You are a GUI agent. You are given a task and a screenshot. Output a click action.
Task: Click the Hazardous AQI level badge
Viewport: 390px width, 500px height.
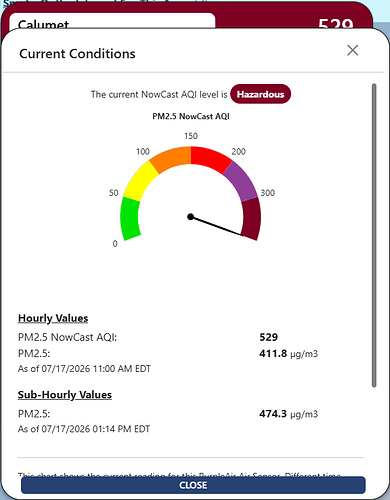pyautogui.click(x=260, y=94)
